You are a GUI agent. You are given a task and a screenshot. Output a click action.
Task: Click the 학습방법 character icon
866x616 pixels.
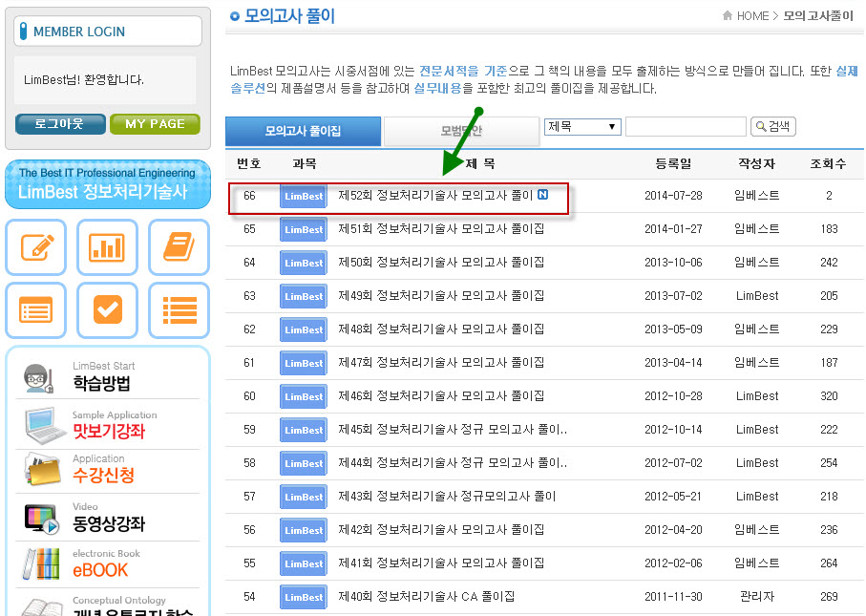(x=38, y=378)
